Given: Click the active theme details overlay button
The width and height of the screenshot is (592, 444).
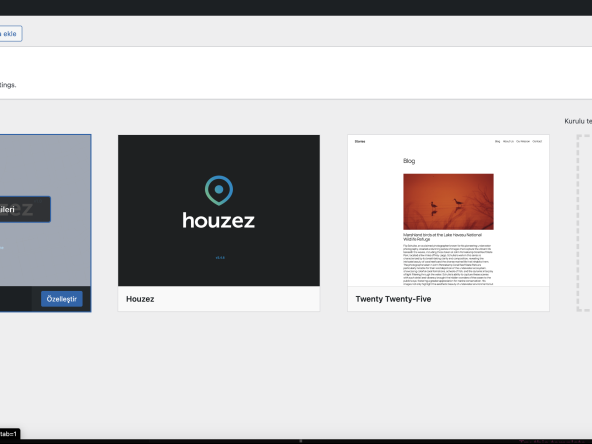Looking at the screenshot, I should [25, 209].
